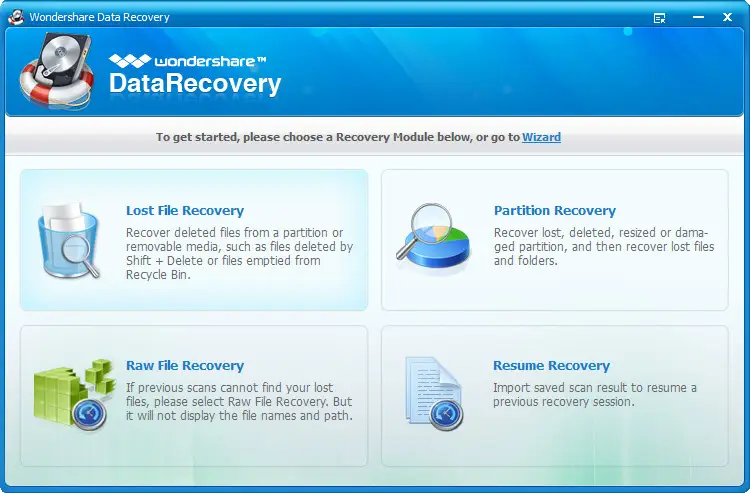Click the Resume Recovery document icon
750x493 pixels.
pos(434,394)
